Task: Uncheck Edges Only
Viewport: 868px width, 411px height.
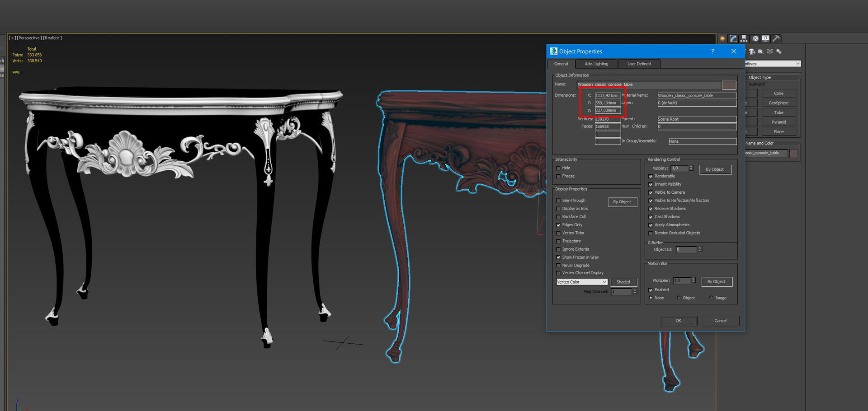Action: click(558, 225)
